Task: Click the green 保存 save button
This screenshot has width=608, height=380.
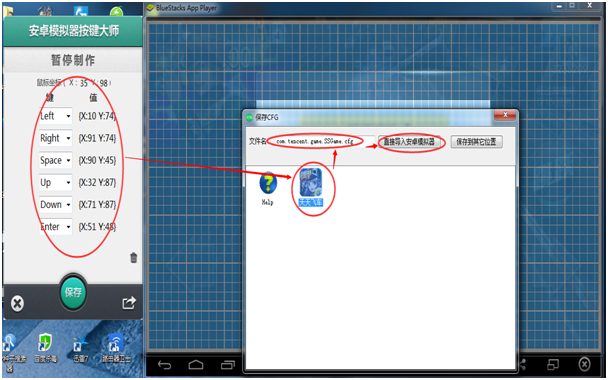Action: (73, 292)
